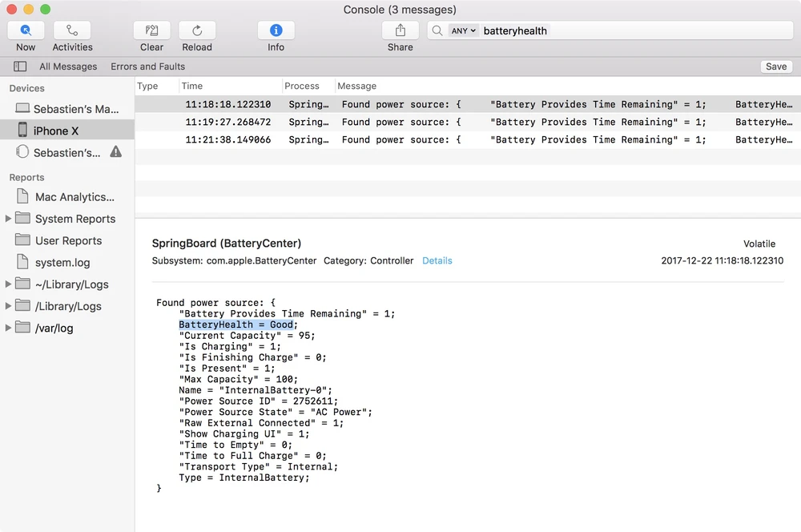Viewport: 801px width, 532px height.
Task: Open the ANY search filter dropdown
Action: coord(463,30)
